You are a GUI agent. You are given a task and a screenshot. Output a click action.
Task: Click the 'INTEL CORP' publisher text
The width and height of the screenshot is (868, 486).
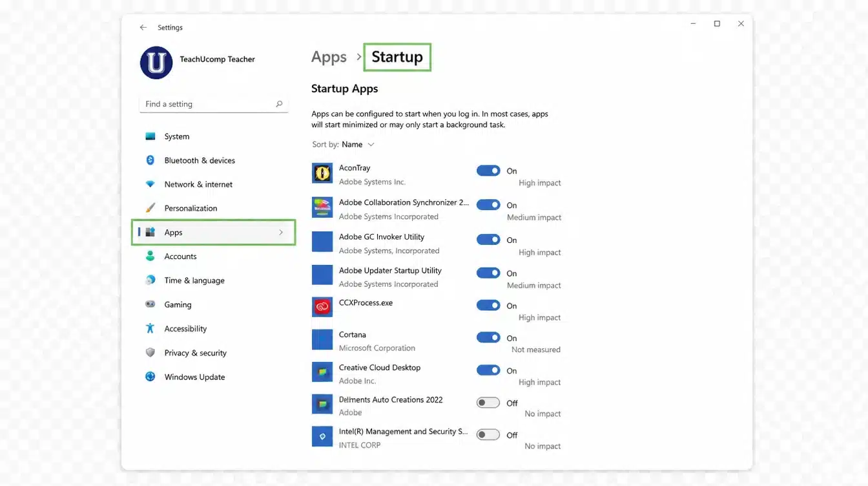point(360,445)
